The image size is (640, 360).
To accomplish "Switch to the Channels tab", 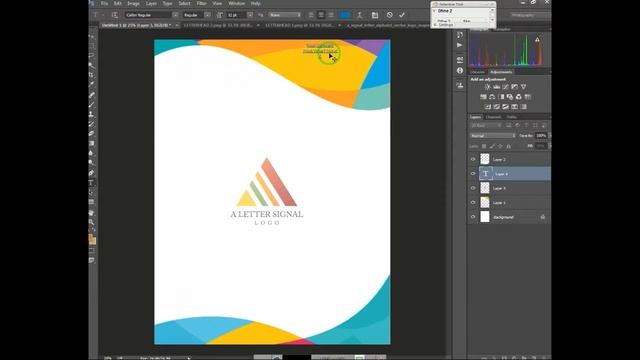I will (x=493, y=117).
